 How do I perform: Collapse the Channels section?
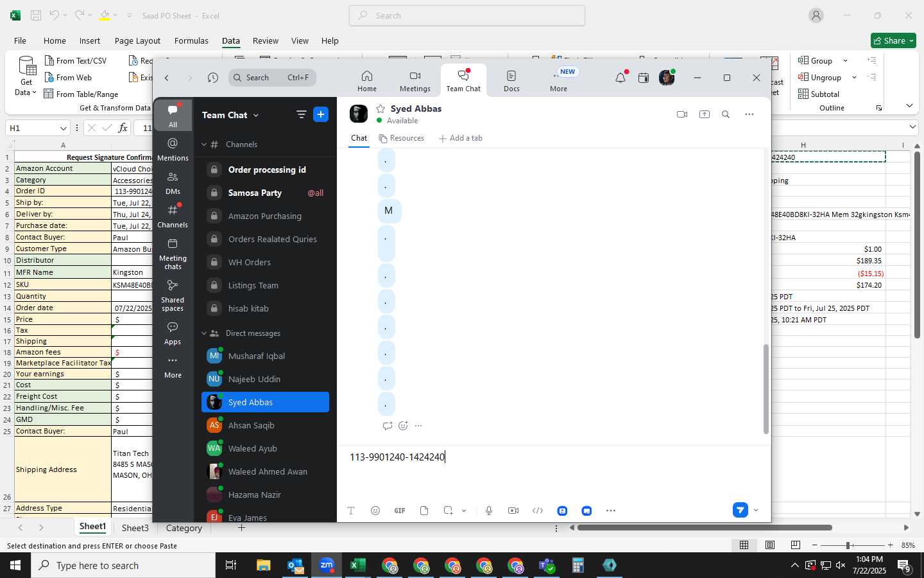(x=204, y=144)
